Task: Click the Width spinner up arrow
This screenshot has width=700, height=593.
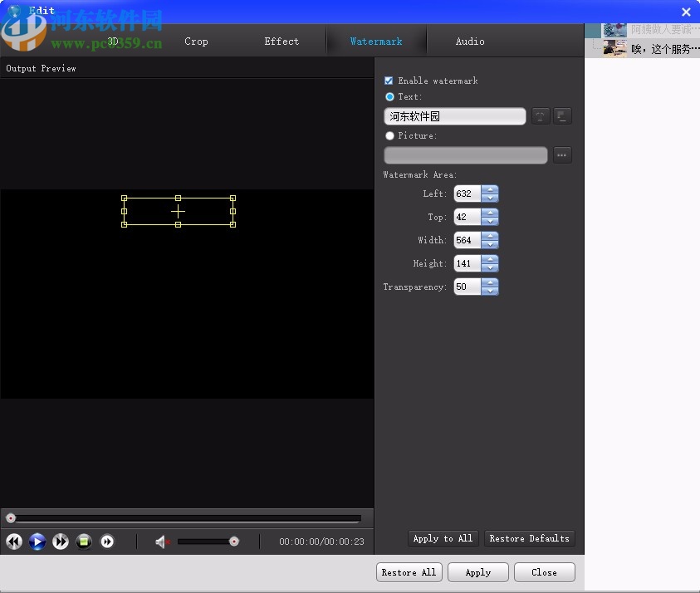Action: point(490,237)
